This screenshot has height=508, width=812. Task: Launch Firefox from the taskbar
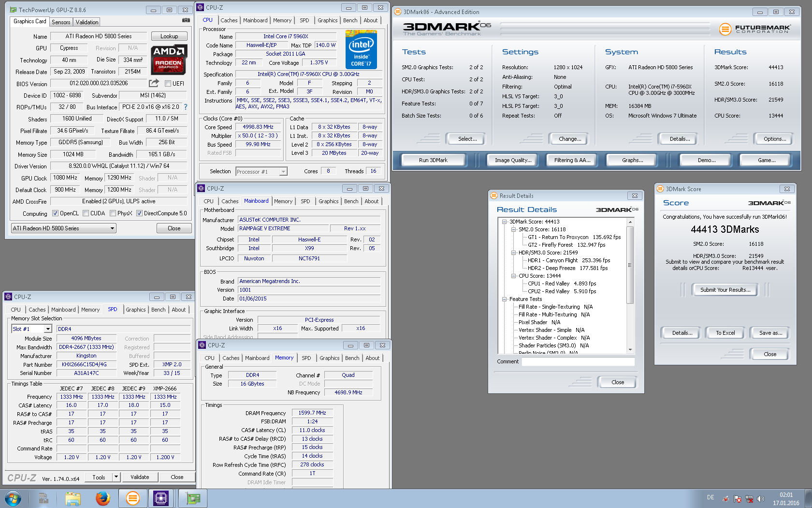tap(102, 498)
